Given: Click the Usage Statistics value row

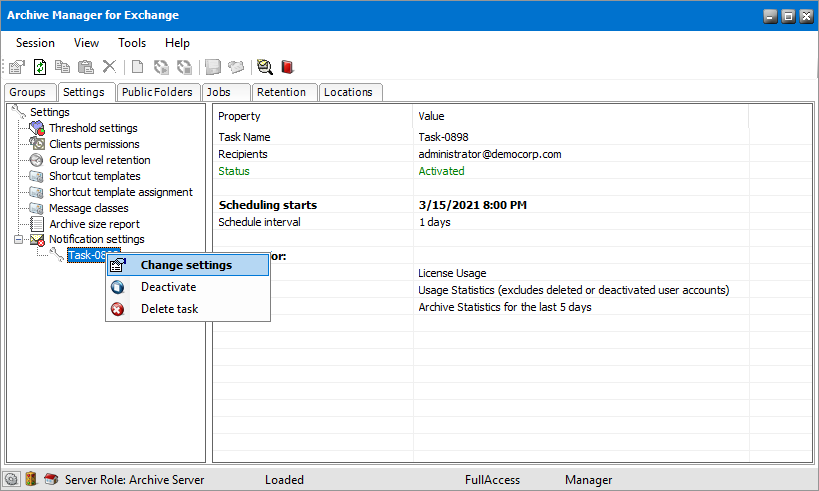Looking at the screenshot, I should pyautogui.click(x=574, y=290).
